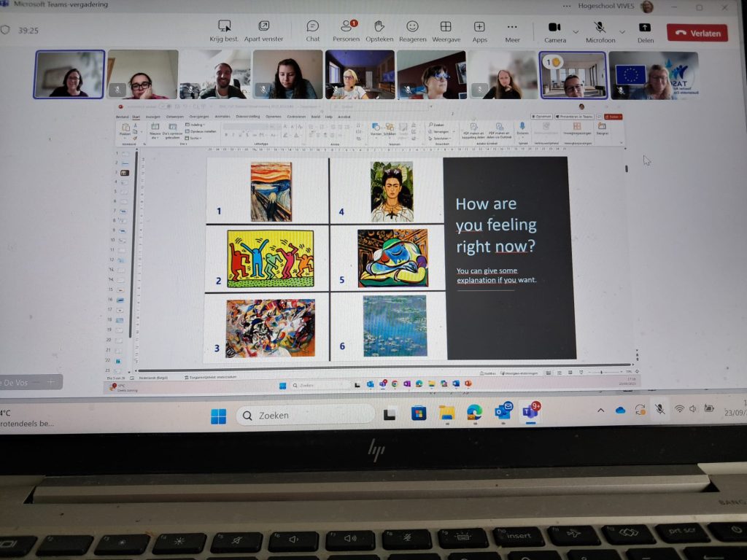Open Microsoft Edge from the taskbar

coord(474,413)
